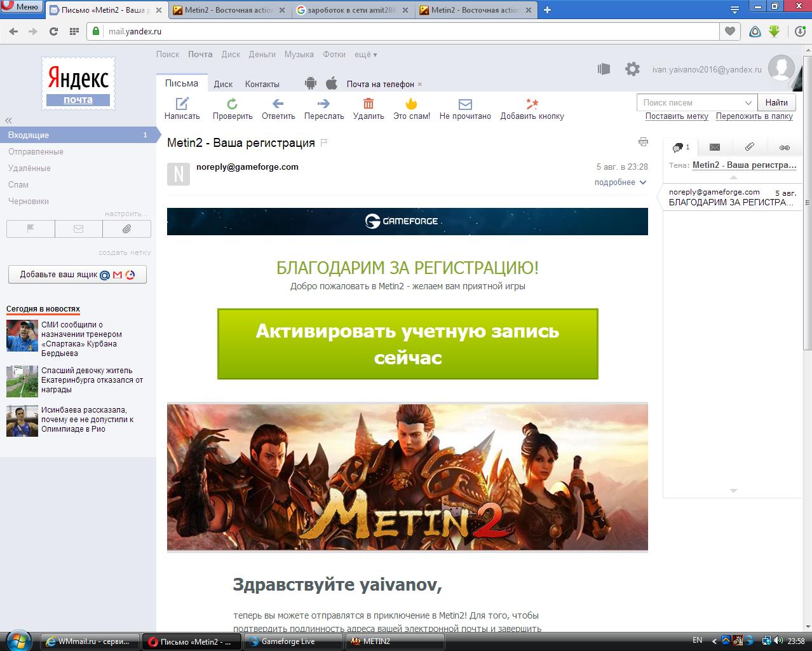Close the Почта на телефон promo

click(419, 85)
